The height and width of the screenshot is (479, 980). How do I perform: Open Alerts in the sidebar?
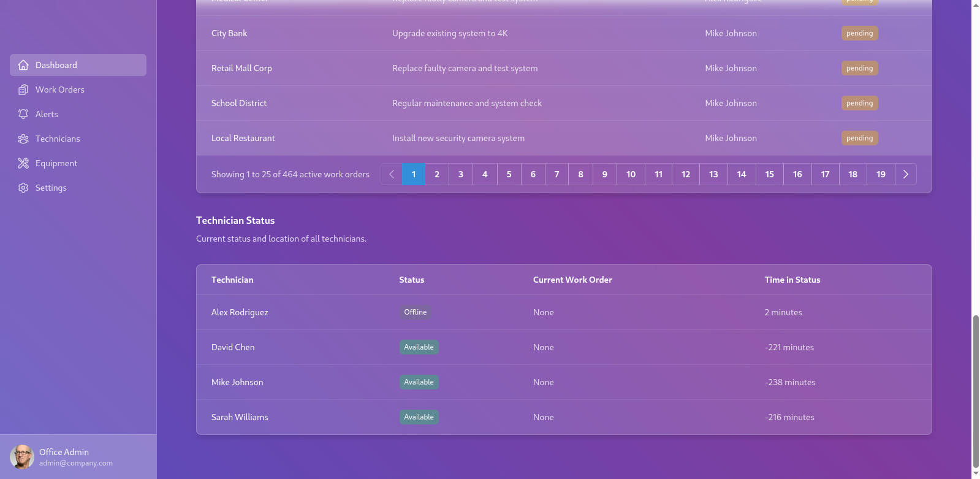coord(78,114)
